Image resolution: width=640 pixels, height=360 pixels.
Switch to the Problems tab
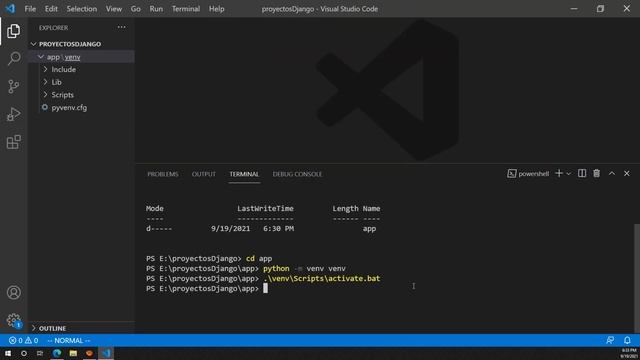pos(163,174)
